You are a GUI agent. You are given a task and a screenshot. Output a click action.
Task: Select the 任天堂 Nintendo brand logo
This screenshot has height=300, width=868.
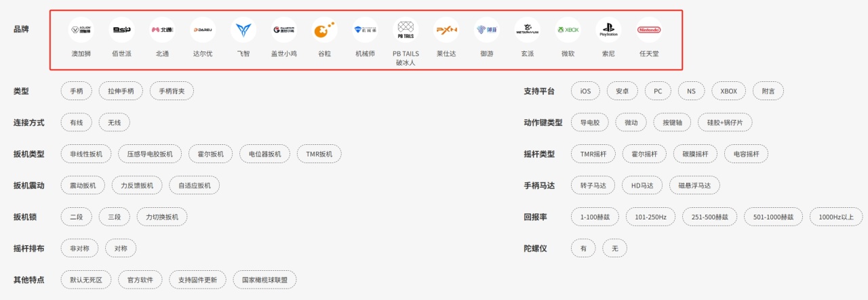(649, 30)
